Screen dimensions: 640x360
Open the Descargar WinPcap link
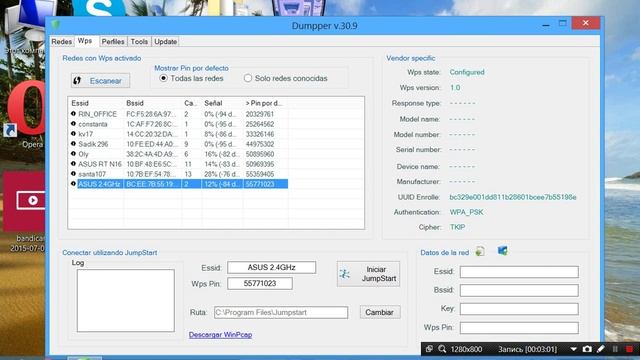(220, 335)
